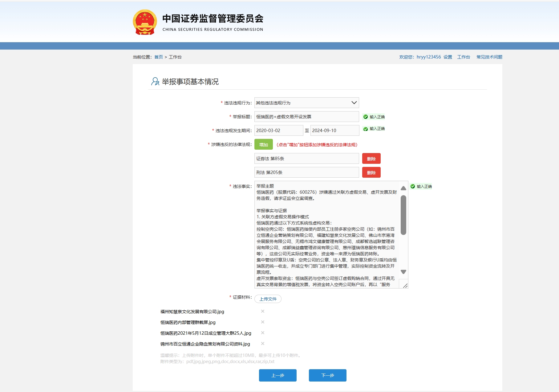
Task: Click the red hint 点击"增加"按钮添加涉嫌违反的法律法规
Action: point(317,145)
